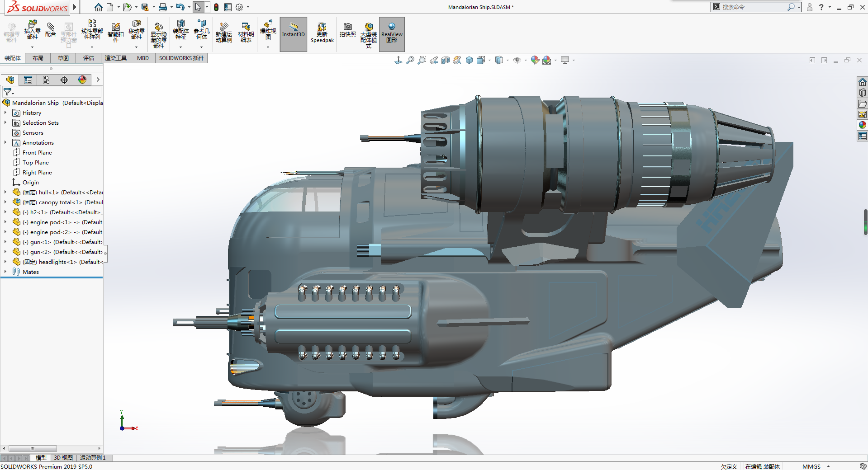The width and height of the screenshot is (868, 470).
Task: Open Appearances tab in right task pane
Action: (x=863, y=125)
